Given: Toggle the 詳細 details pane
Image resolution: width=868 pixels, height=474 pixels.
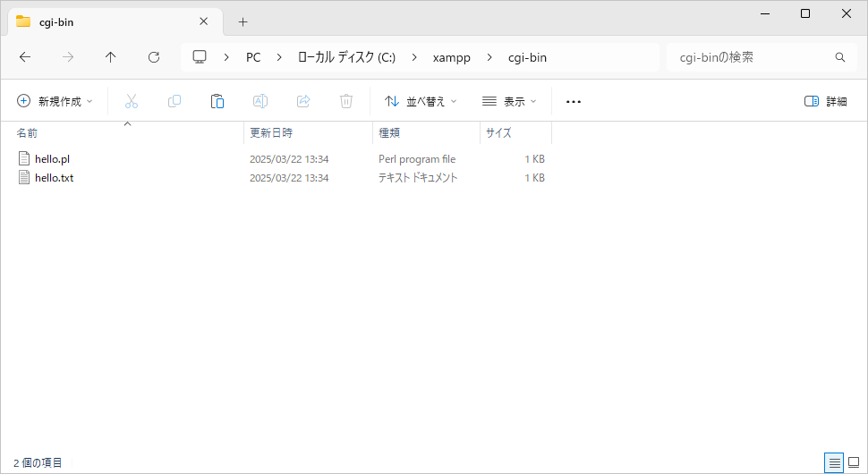Looking at the screenshot, I should (825, 101).
